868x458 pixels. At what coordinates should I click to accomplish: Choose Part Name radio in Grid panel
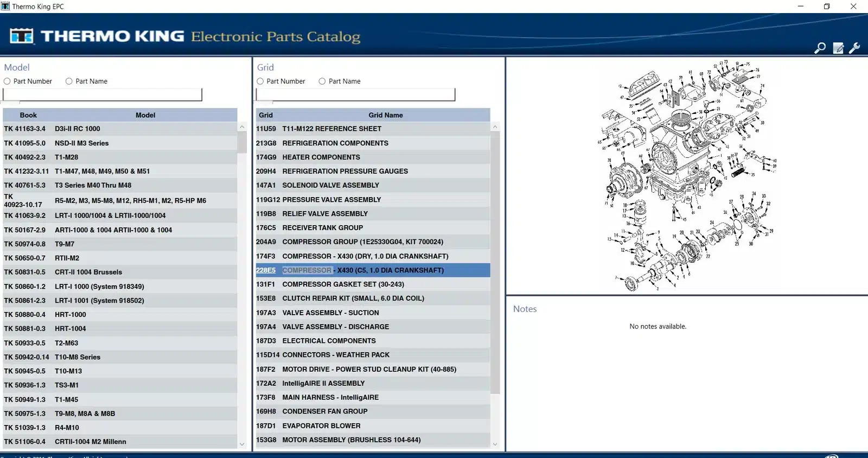coord(322,81)
